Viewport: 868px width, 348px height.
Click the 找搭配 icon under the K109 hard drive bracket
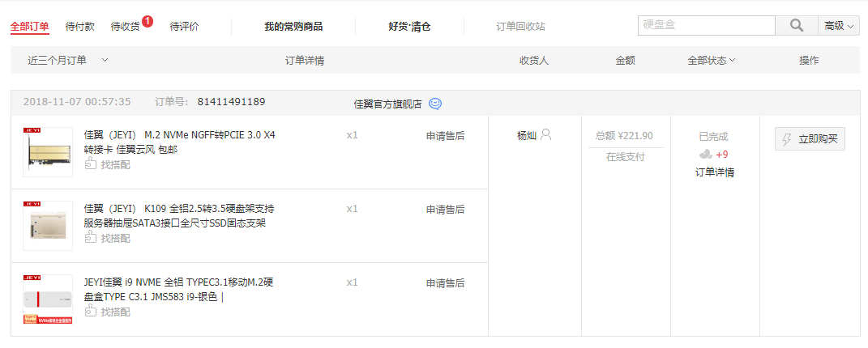pyautogui.click(x=90, y=237)
